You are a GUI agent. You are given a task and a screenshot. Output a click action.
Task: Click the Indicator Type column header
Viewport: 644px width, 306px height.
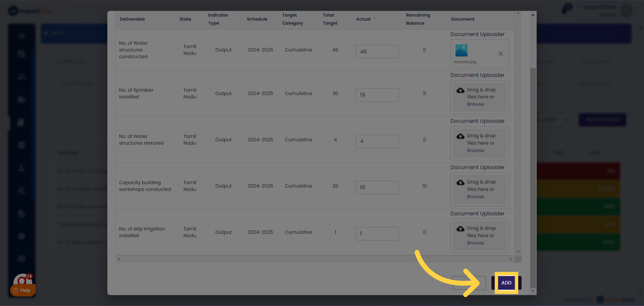(218, 19)
